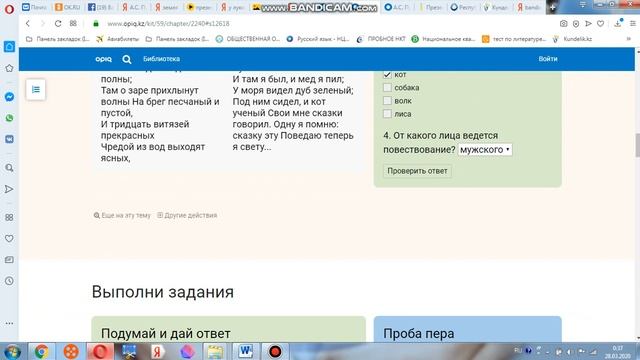Switch to the OK.RU browser tab

click(68, 7)
